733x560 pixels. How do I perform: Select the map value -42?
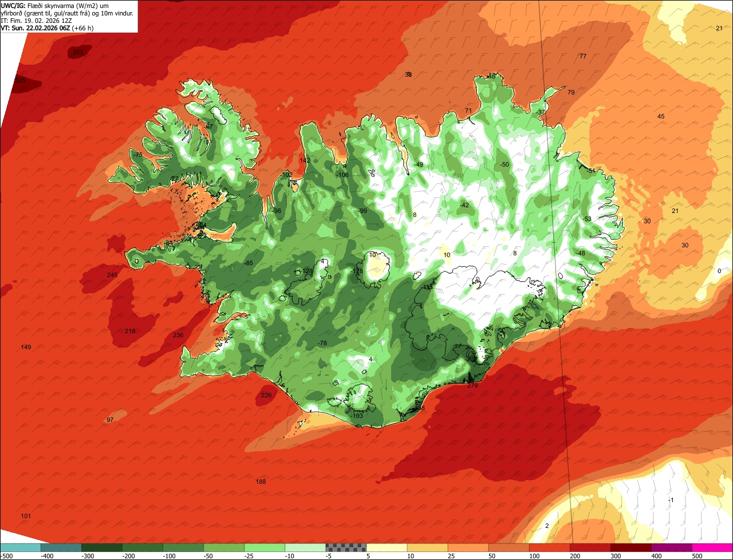464,205
